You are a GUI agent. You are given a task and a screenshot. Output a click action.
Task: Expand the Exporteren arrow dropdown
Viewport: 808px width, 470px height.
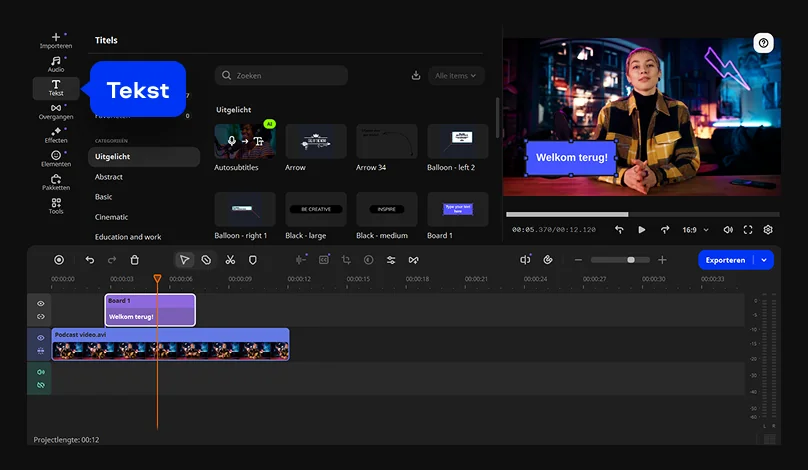[765, 260]
